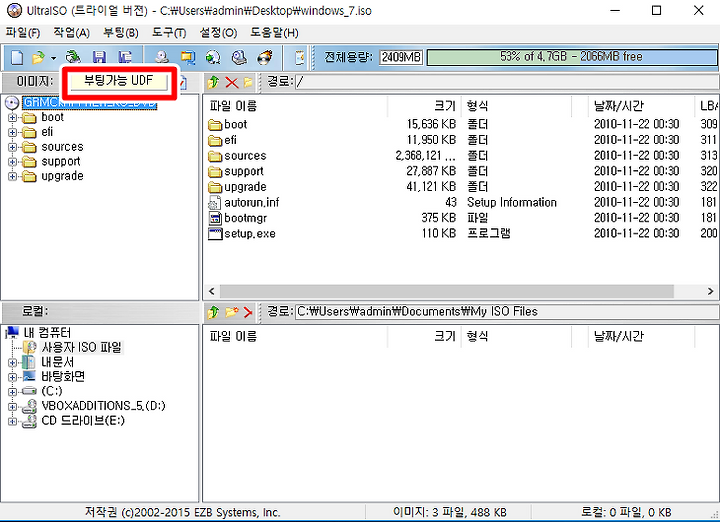The width and height of the screenshot is (720, 522).
Task: Expand the (C:) drive node
Action: (12, 392)
